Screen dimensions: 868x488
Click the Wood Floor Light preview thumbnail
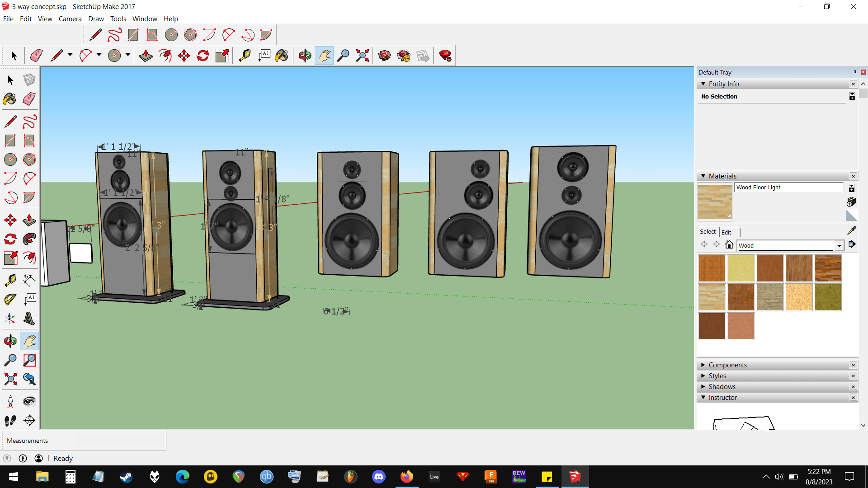(715, 202)
